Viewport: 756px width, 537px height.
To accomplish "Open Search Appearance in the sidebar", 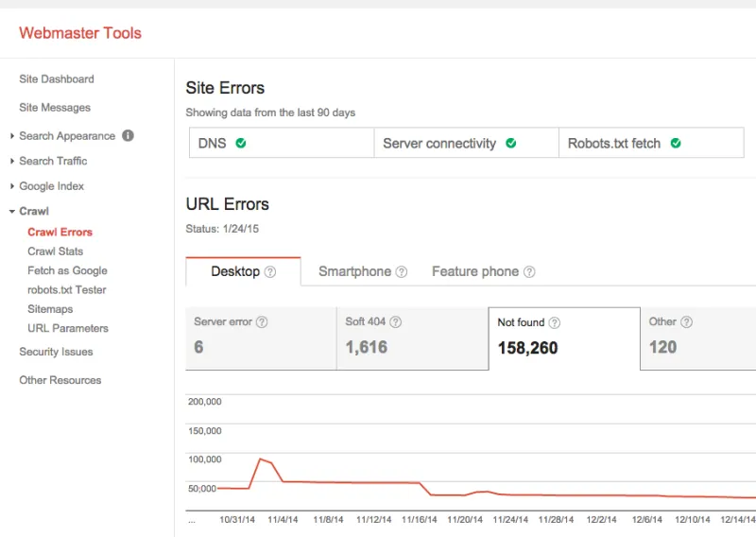I will pyautogui.click(x=67, y=136).
